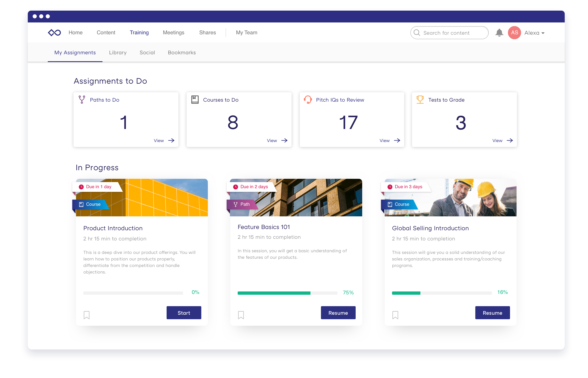Click the search magnifier icon

click(x=417, y=33)
